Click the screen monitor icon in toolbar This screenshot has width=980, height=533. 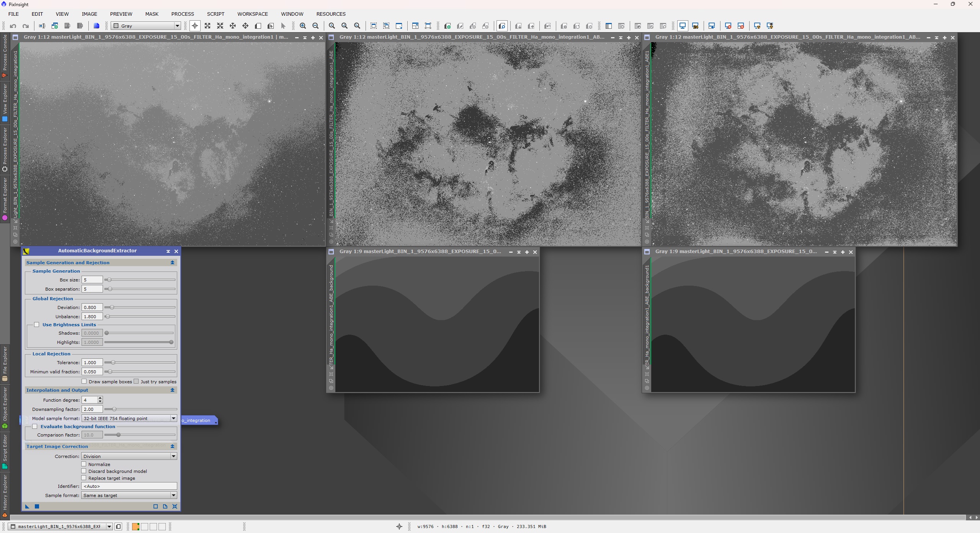683,26
